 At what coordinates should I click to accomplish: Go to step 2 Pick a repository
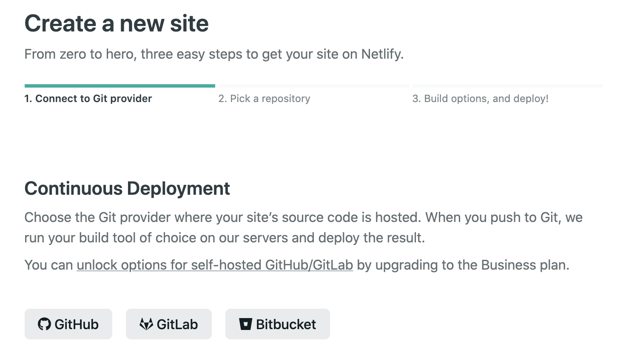click(264, 99)
